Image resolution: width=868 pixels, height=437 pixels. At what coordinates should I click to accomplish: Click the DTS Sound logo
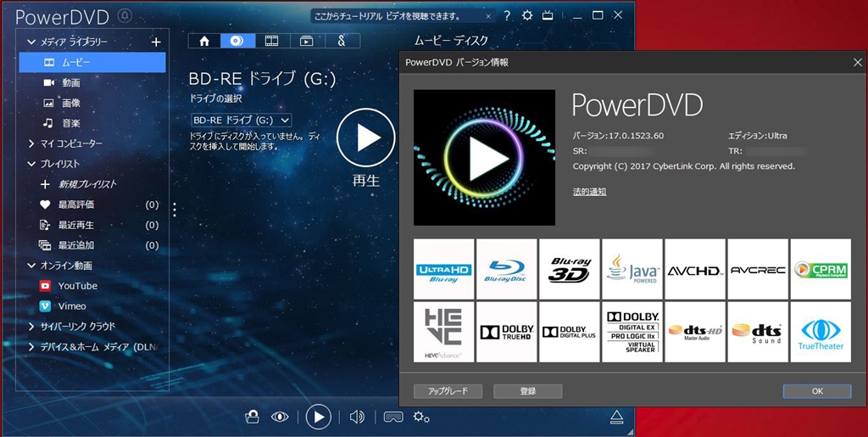758,332
